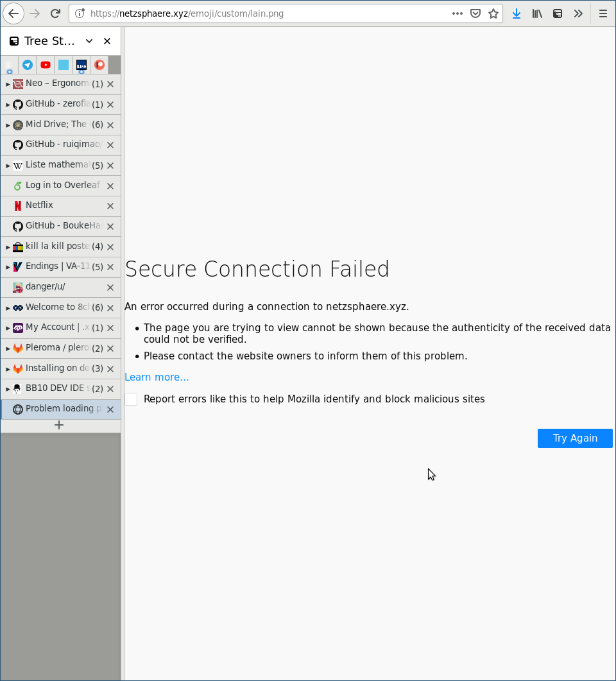Open the Firefox hamburger menu

pos(603,13)
